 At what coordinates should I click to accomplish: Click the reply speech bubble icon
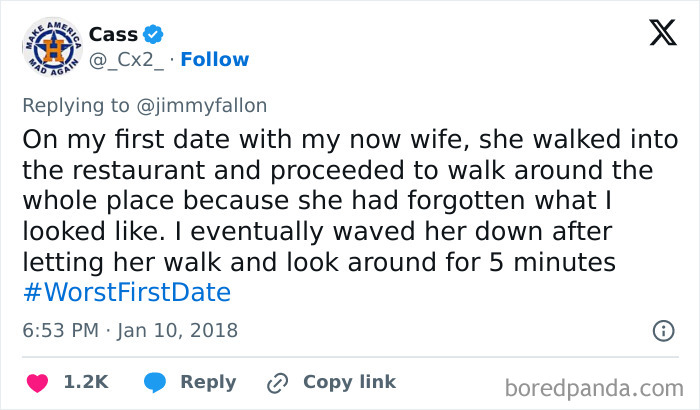tap(154, 382)
